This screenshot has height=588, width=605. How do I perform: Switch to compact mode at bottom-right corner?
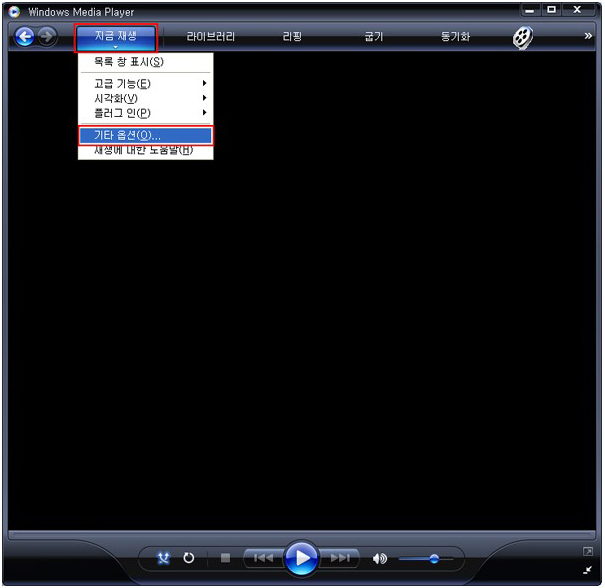click(x=588, y=569)
